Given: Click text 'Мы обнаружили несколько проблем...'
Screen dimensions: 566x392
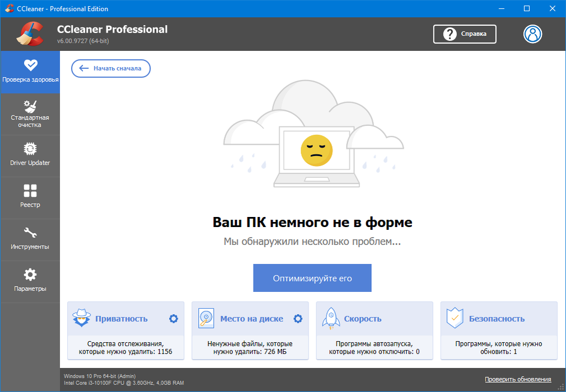Looking at the screenshot, I should point(312,241).
